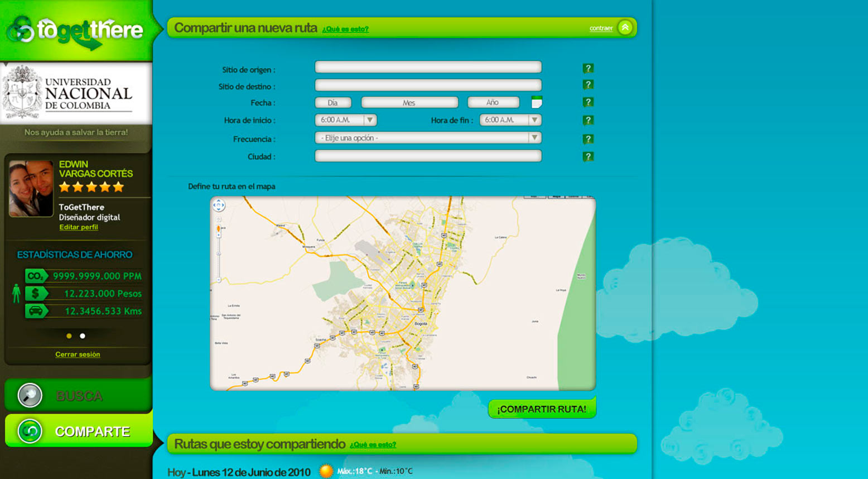This screenshot has height=479, width=868.
Task: Collapse panel with the contraer arrow icon
Action: click(625, 27)
